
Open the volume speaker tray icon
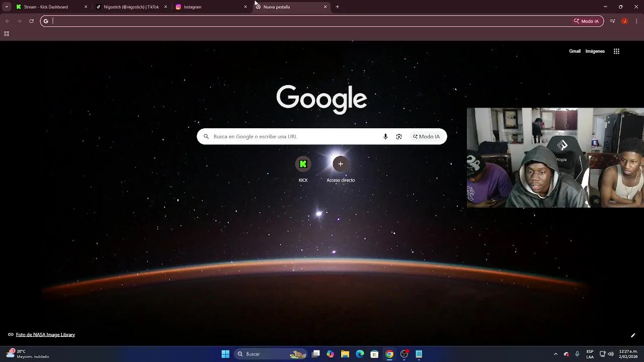click(x=611, y=354)
